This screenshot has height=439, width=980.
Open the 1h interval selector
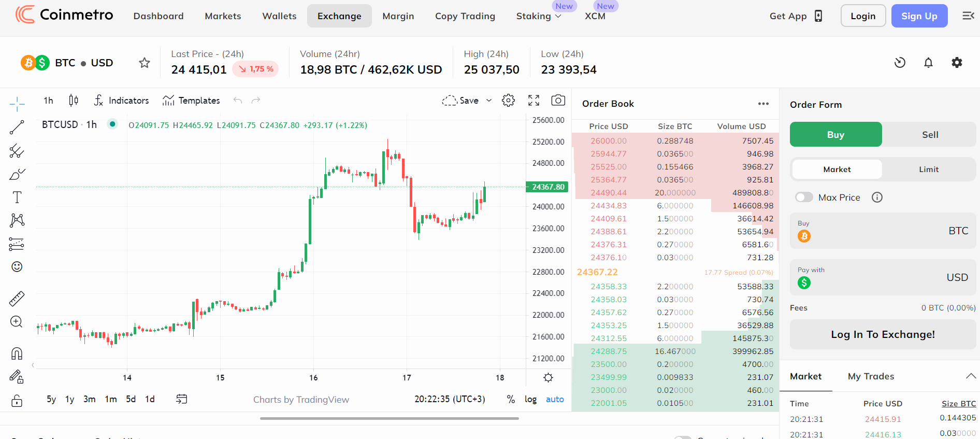(48, 100)
